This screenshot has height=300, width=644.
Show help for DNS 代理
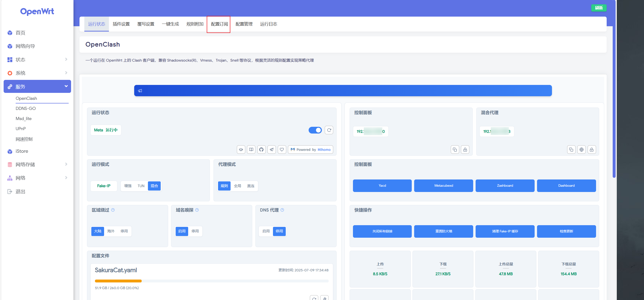[282, 210]
